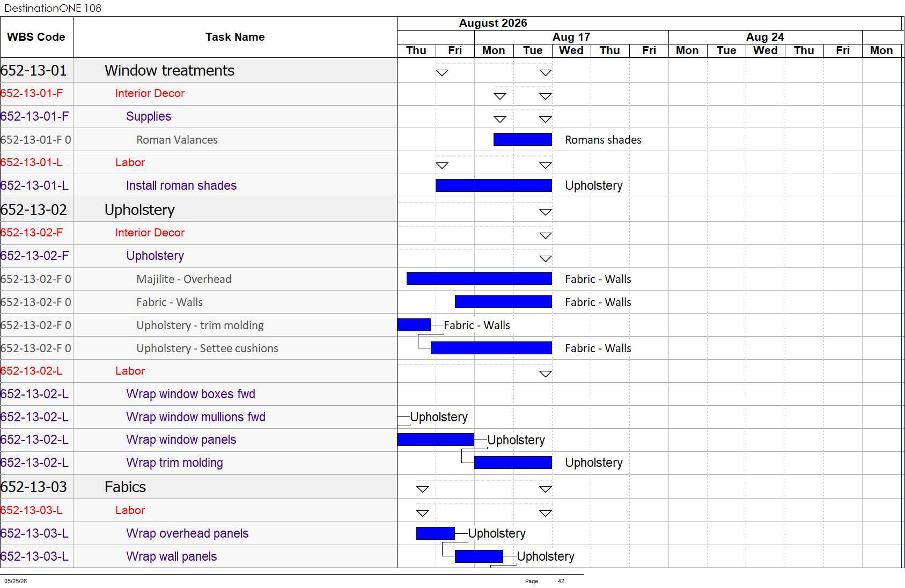Click the page number 42 in footer
This screenshot has height=588, width=905.
(x=561, y=581)
